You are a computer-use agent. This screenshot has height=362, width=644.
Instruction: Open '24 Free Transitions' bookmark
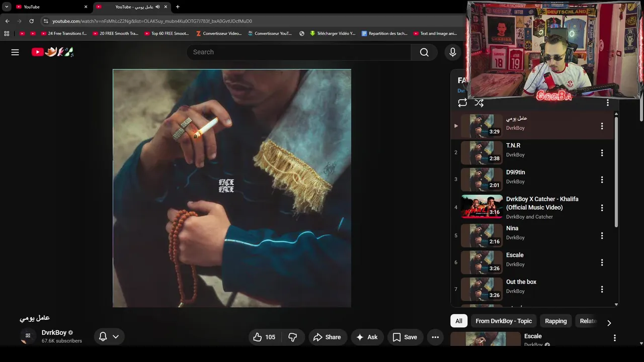[63, 34]
